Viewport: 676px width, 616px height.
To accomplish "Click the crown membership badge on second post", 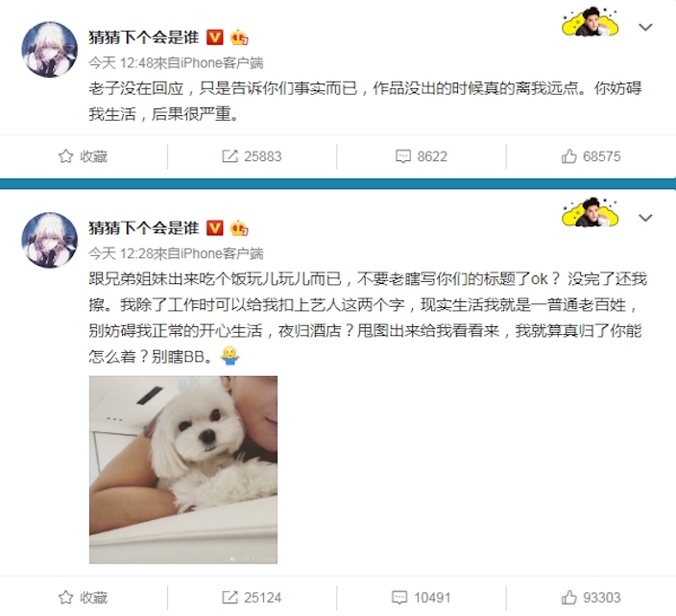I will 239,228.
